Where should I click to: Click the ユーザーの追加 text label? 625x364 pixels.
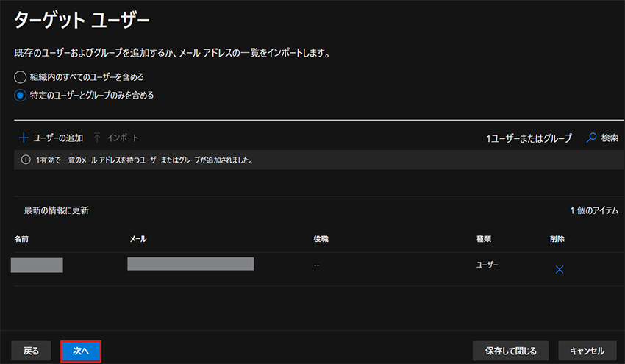point(58,138)
